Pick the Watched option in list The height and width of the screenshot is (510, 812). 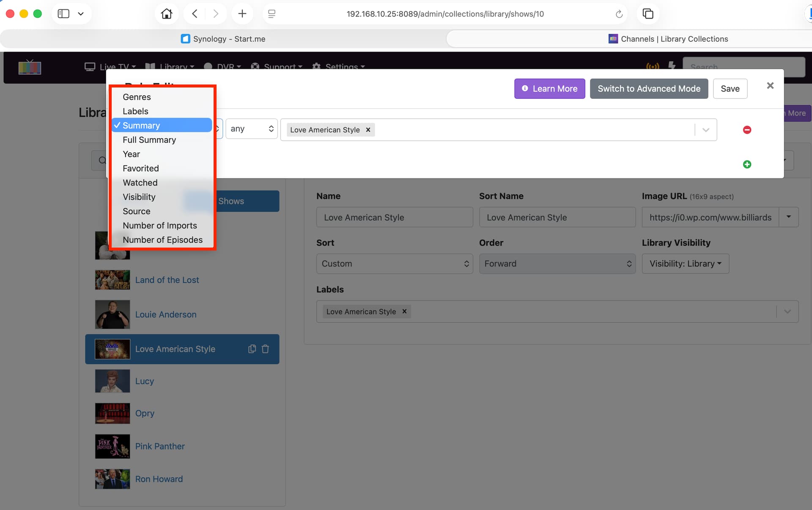click(140, 183)
